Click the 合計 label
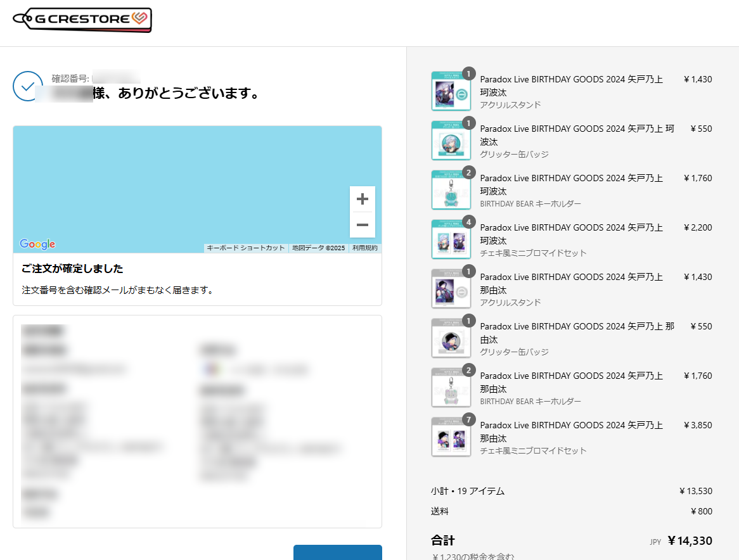The width and height of the screenshot is (739, 560). click(443, 541)
